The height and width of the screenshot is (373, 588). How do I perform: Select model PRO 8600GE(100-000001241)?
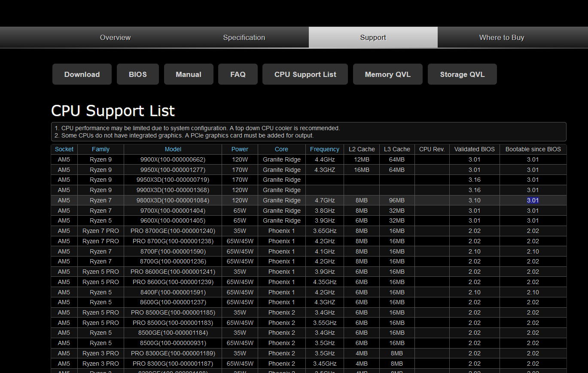coord(173,272)
